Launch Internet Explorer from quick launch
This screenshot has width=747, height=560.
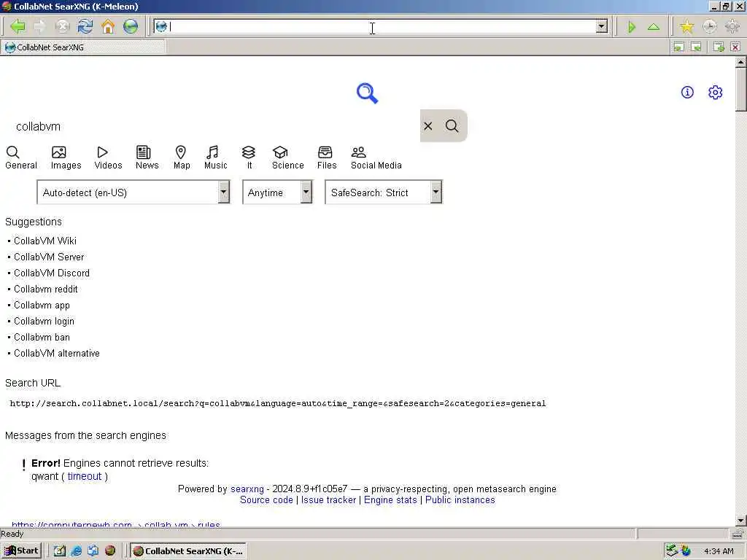click(76, 551)
